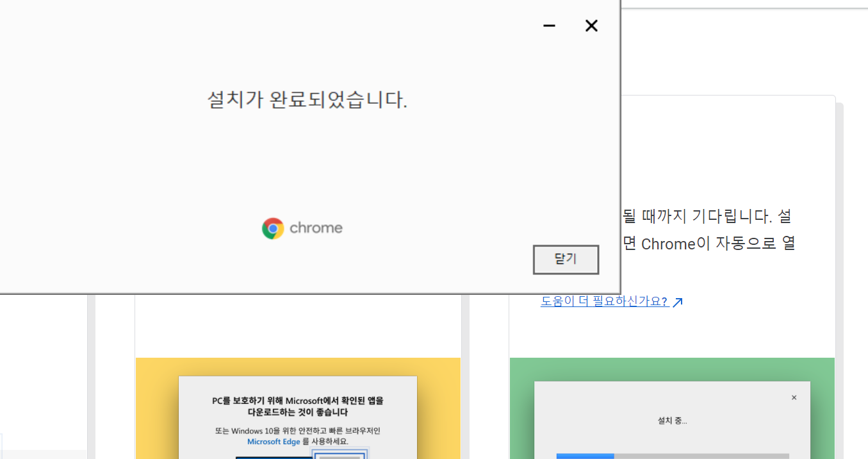Click the text '면 Chrome이 자동으로 열'
868x459 pixels.
coord(708,244)
